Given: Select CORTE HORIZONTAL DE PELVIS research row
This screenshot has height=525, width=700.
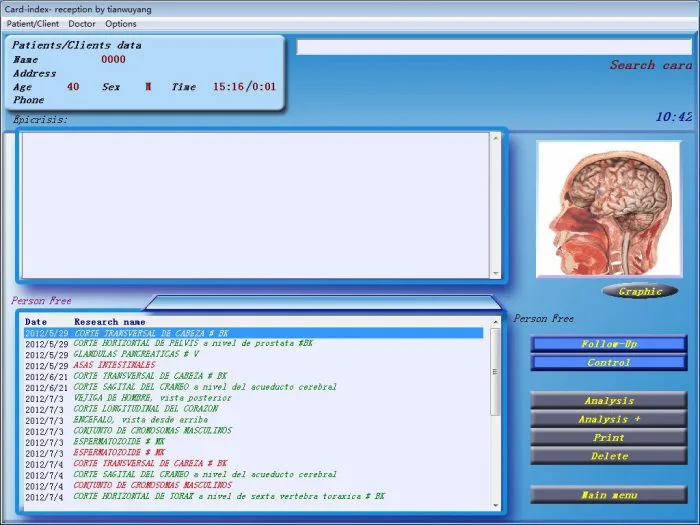Looking at the screenshot, I should click(x=254, y=344).
